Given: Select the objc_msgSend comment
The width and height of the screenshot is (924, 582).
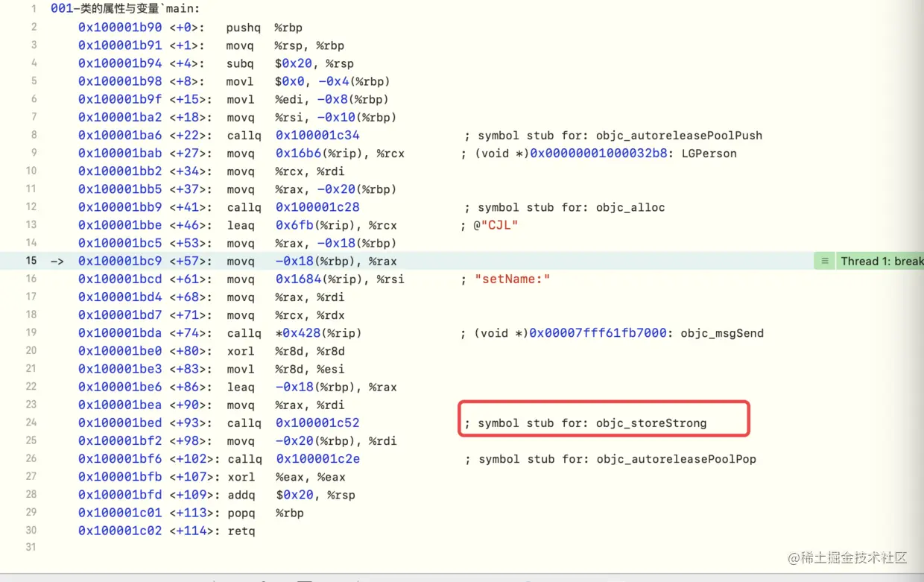Looking at the screenshot, I should (613, 333).
